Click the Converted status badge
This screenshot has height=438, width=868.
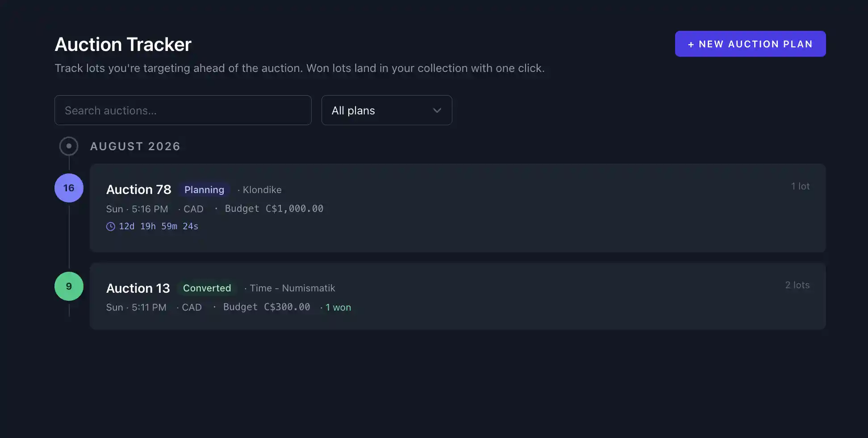[x=207, y=288]
